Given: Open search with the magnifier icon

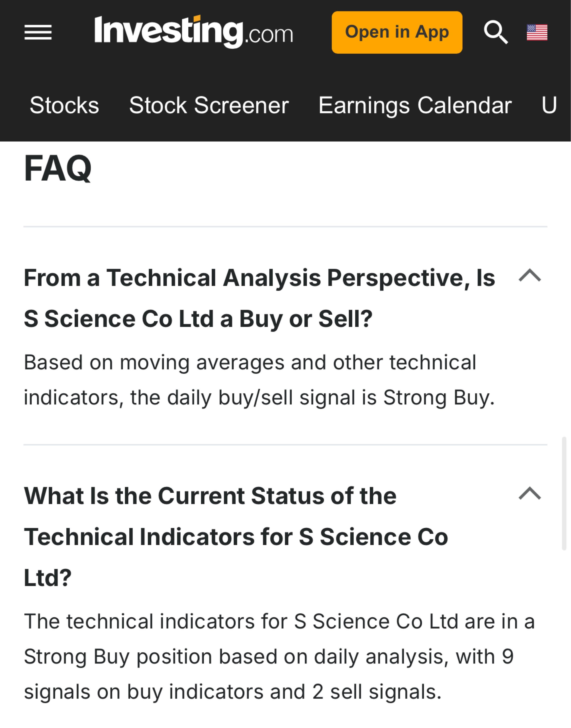Looking at the screenshot, I should click(496, 32).
